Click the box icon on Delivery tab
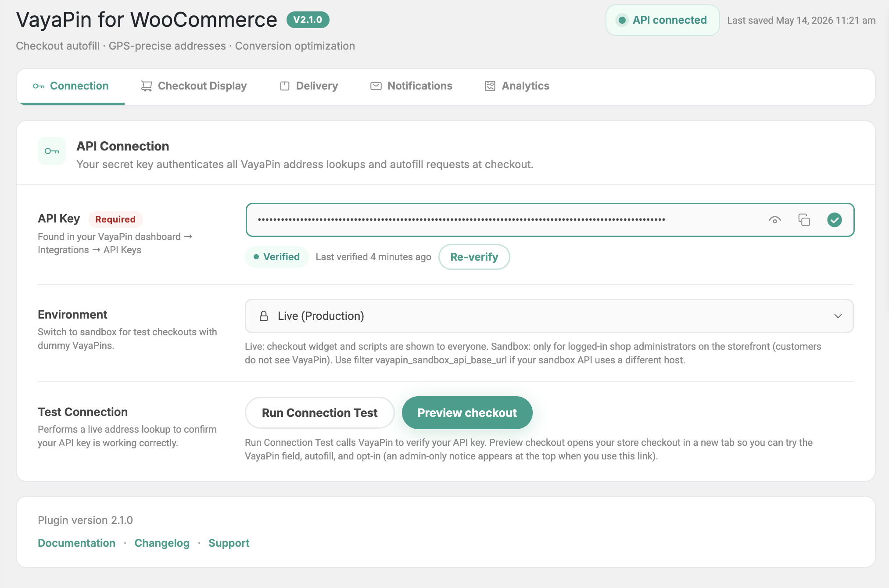This screenshot has height=588, width=889. coord(285,86)
